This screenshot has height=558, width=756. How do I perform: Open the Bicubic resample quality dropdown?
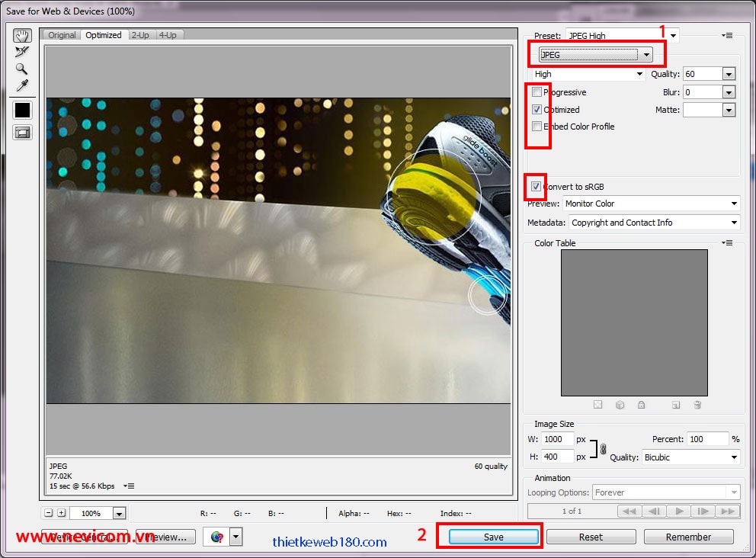(690, 457)
